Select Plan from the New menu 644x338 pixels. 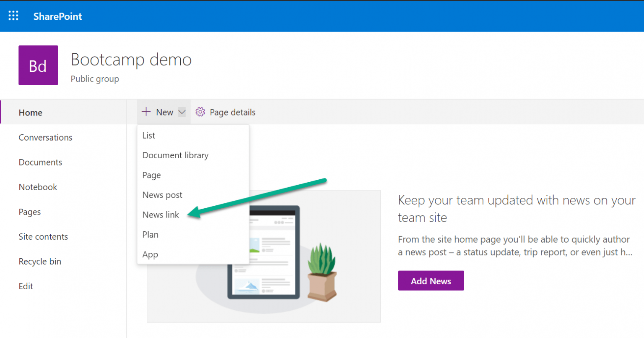150,234
